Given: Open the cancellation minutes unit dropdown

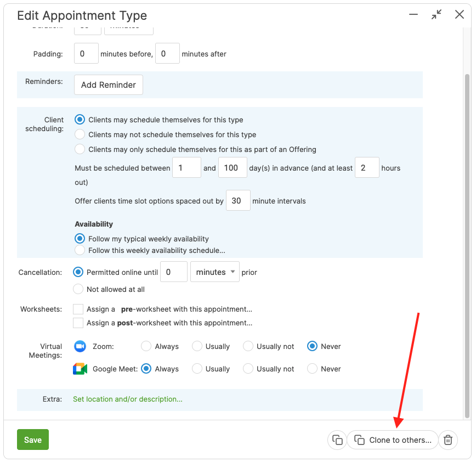Looking at the screenshot, I should pos(214,272).
